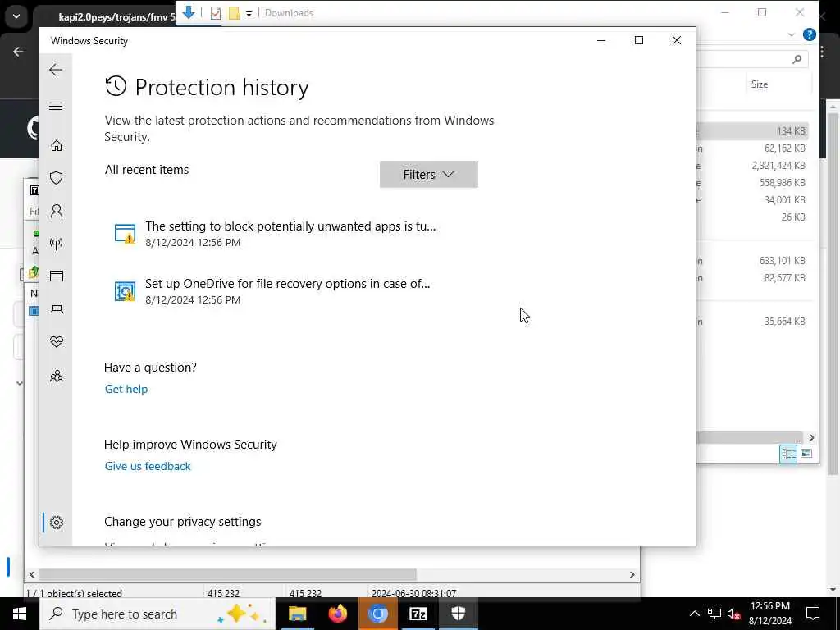Screen dimensions: 840x630
Task: Minimize the Windows Security window
Action: click(601, 41)
